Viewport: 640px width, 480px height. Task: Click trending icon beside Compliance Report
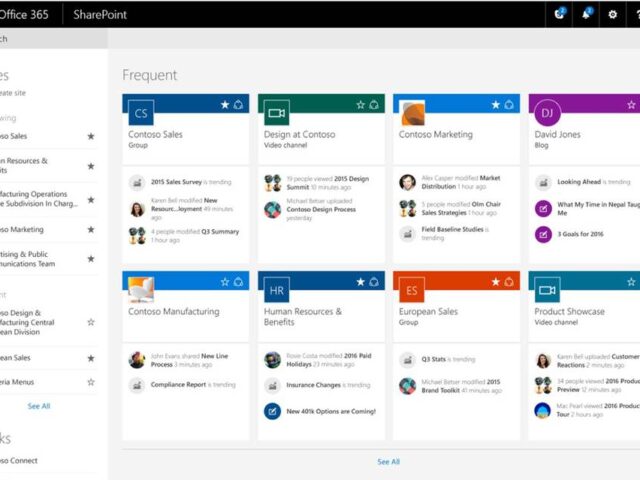click(x=137, y=385)
